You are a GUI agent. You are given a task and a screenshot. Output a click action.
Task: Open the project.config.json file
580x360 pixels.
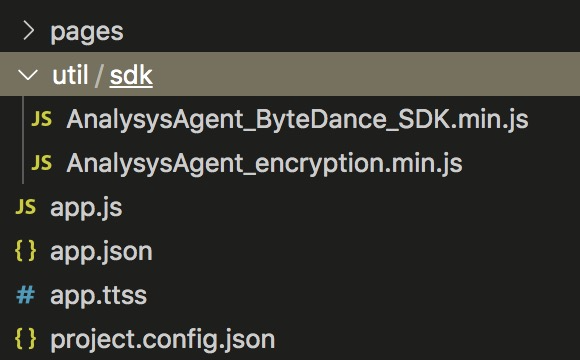163,340
